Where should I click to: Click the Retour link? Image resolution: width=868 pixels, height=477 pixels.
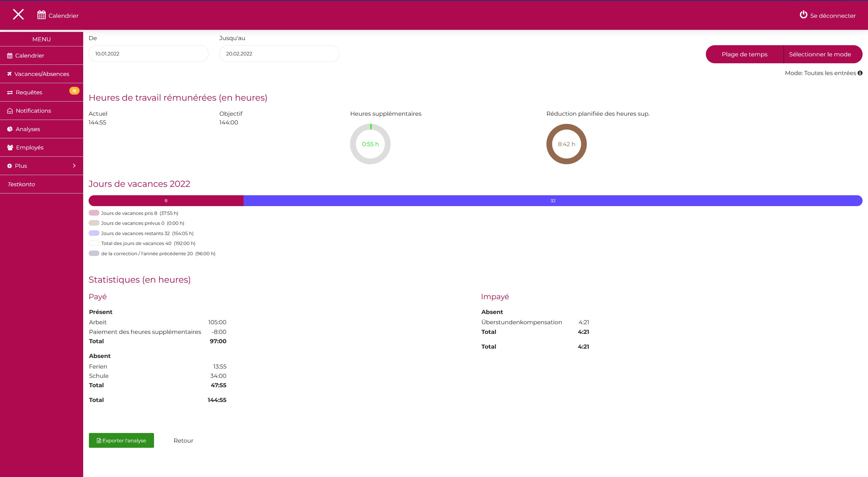coord(183,441)
